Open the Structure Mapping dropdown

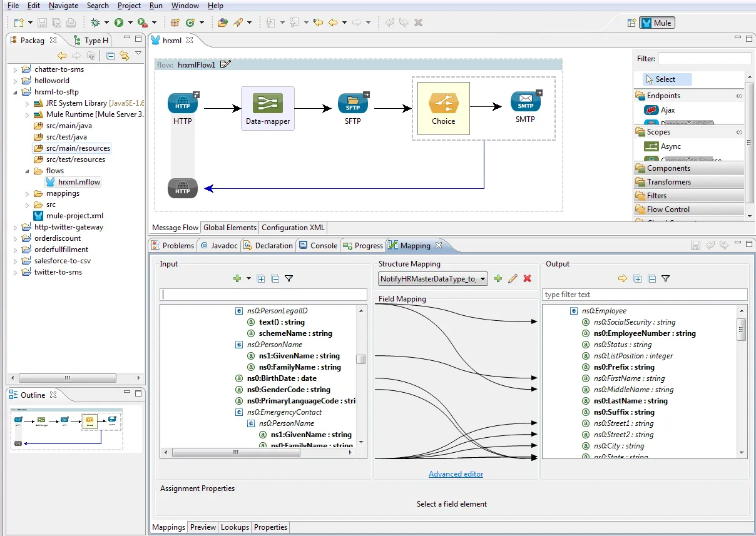point(433,279)
